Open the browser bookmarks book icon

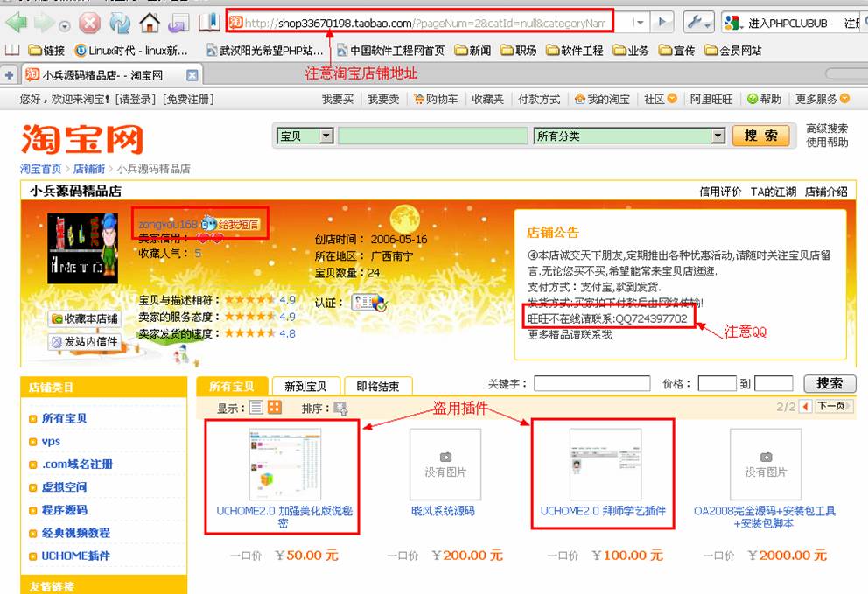pyautogui.click(x=209, y=23)
